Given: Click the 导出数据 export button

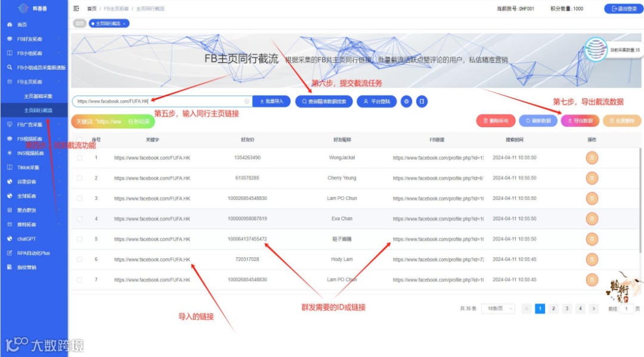Looking at the screenshot, I should click(x=580, y=121).
